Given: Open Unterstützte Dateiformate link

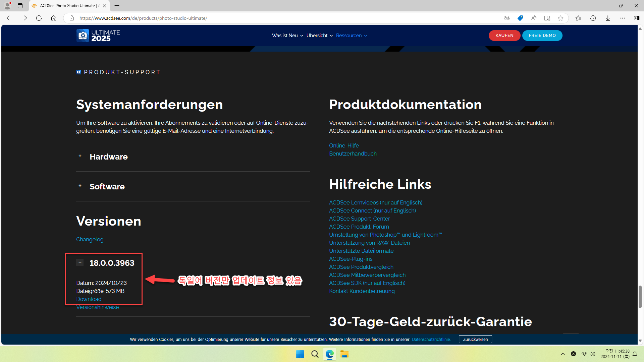Looking at the screenshot, I should [361, 251].
